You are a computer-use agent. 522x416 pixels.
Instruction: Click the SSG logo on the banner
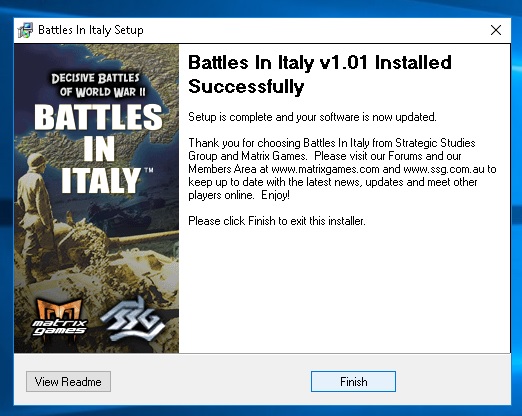coord(133,320)
